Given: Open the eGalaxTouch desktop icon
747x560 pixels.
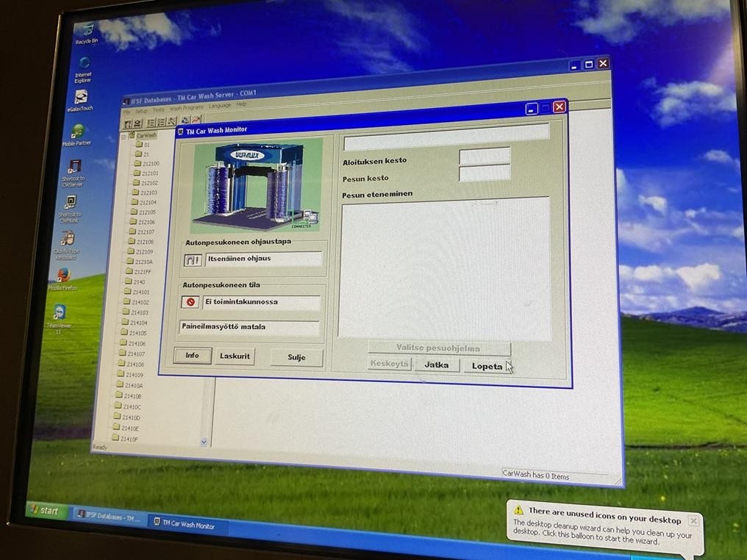Looking at the screenshot, I should point(81,98).
